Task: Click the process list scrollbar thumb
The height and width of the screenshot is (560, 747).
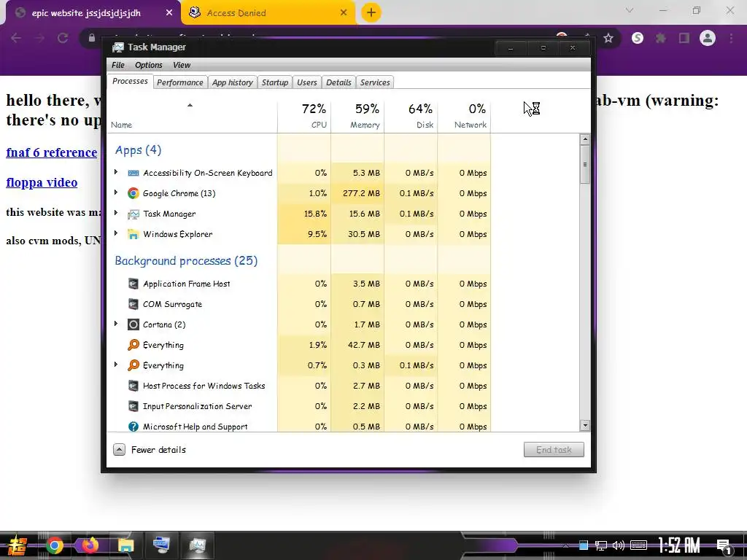Action: point(585,165)
